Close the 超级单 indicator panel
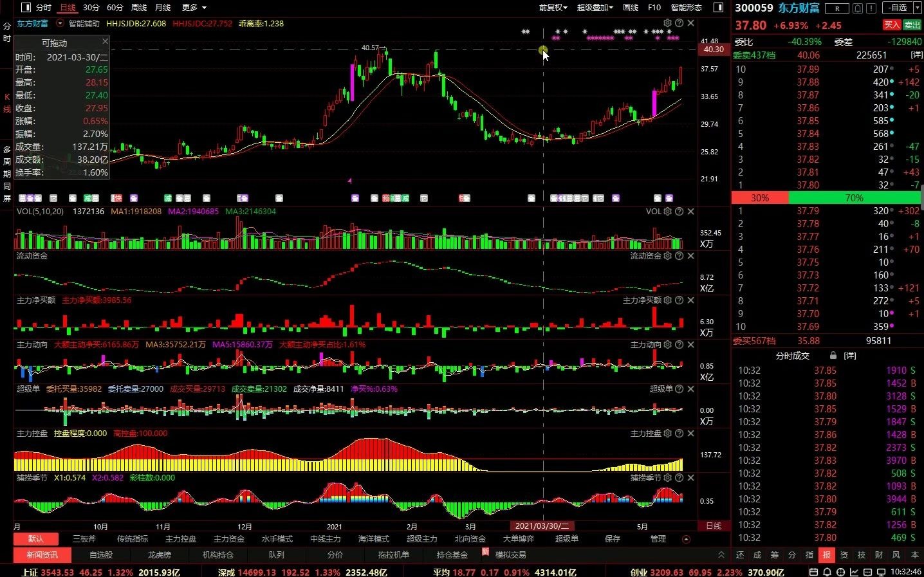Screen dimensions: 924x577 [690, 389]
